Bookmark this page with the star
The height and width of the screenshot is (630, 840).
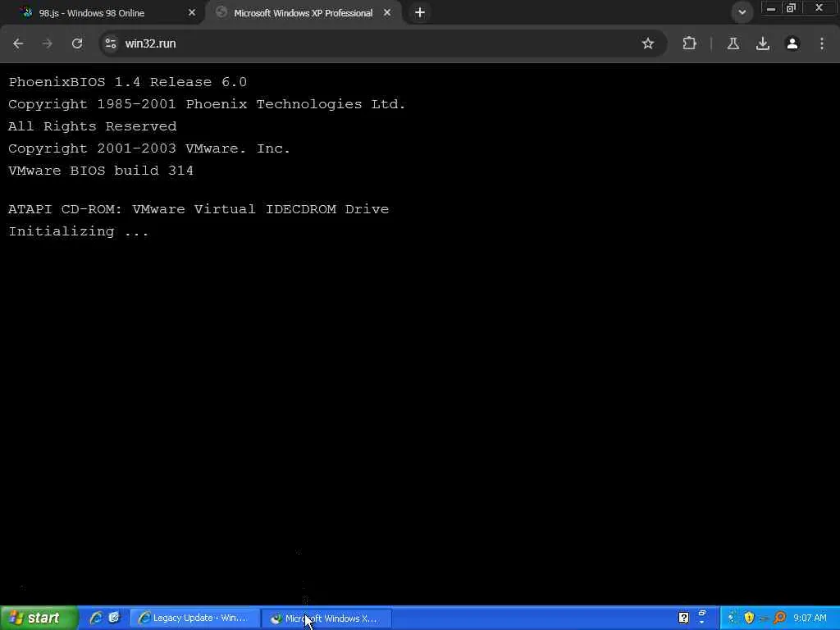point(648,43)
